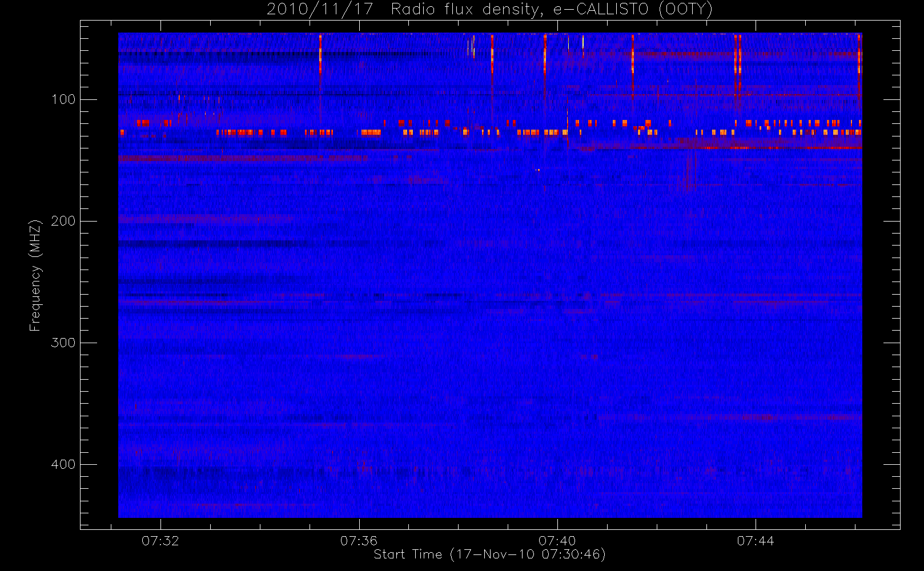Click the 07:40 time tick label
924x571 pixels.
pos(557,541)
